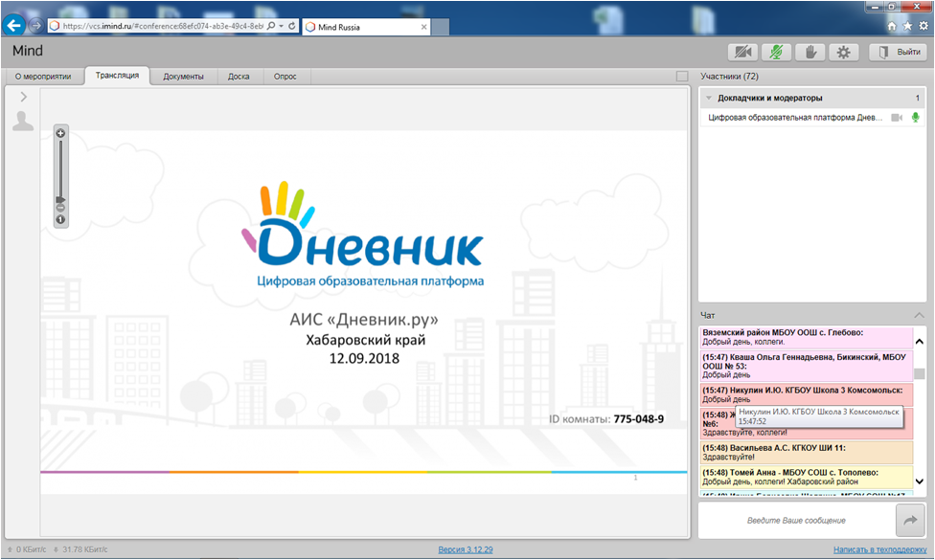Click the Mind application title
Image resolution: width=935 pixels, height=560 pixels.
point(28,51)
